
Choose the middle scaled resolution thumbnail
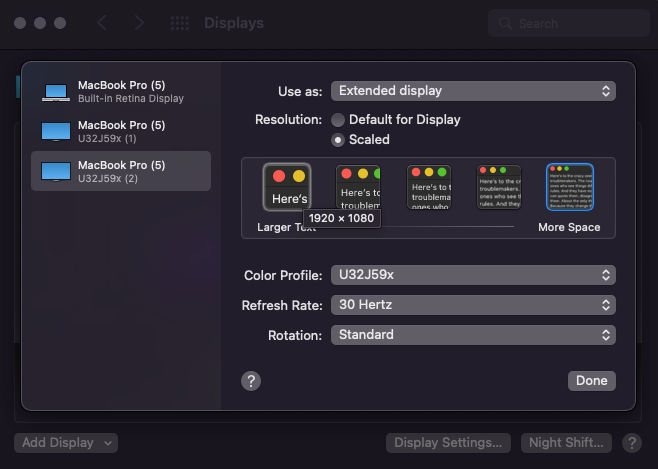[429, 187]
